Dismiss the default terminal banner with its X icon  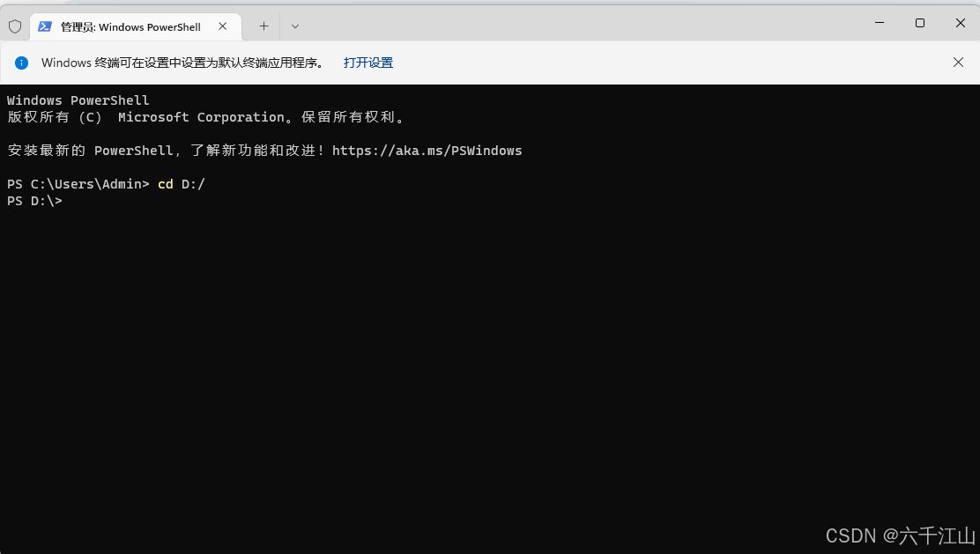(958, 63)
